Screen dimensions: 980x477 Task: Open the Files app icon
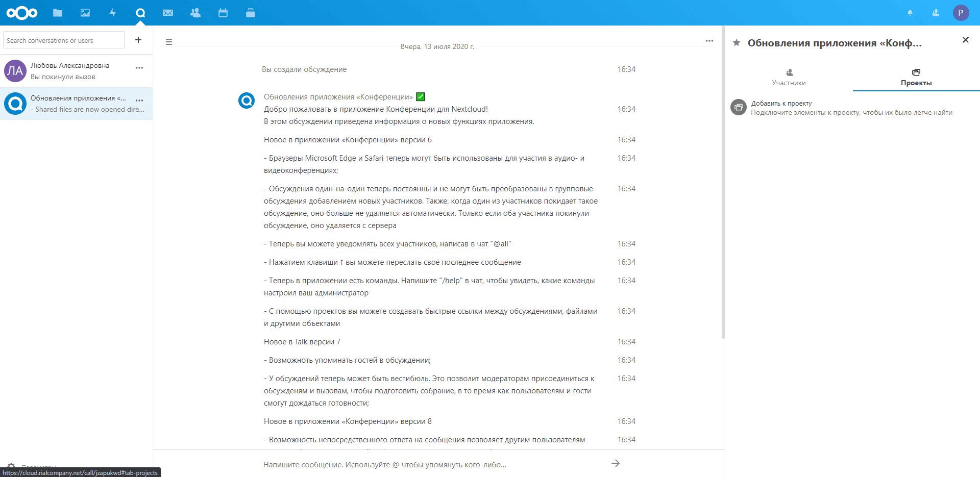[x=58, y=13]
